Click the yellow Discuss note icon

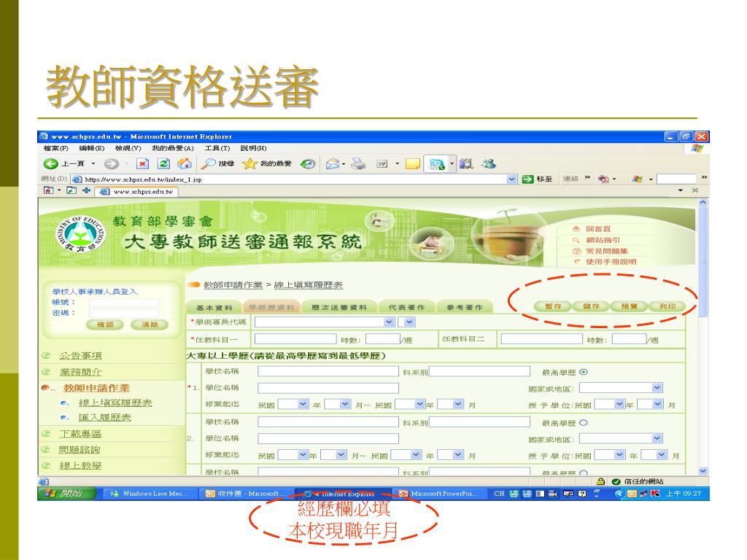click(x=413, y=164)
